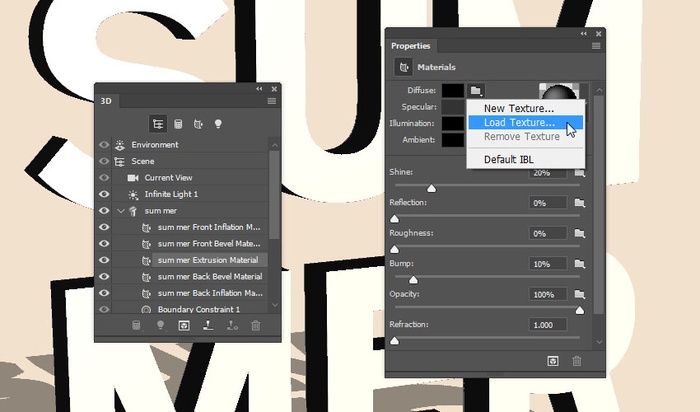Click the Diffuse color swatch
Image resolution: width=700 pixels, height=412 pixels.
tap(453, 91)
